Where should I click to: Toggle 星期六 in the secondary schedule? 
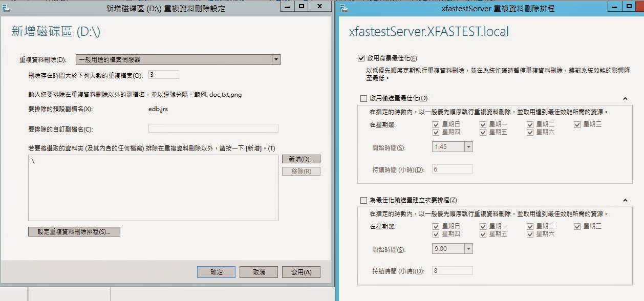530,234
